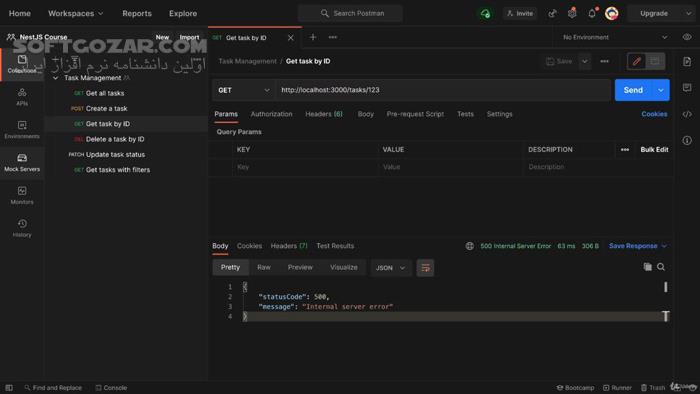Open the HTTP method GET dropdown

point(243,90)
